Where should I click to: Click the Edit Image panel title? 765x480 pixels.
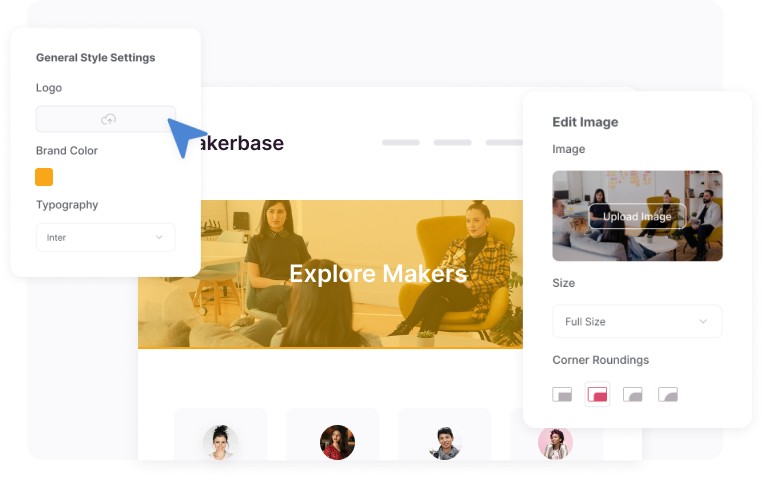[585, 122]
